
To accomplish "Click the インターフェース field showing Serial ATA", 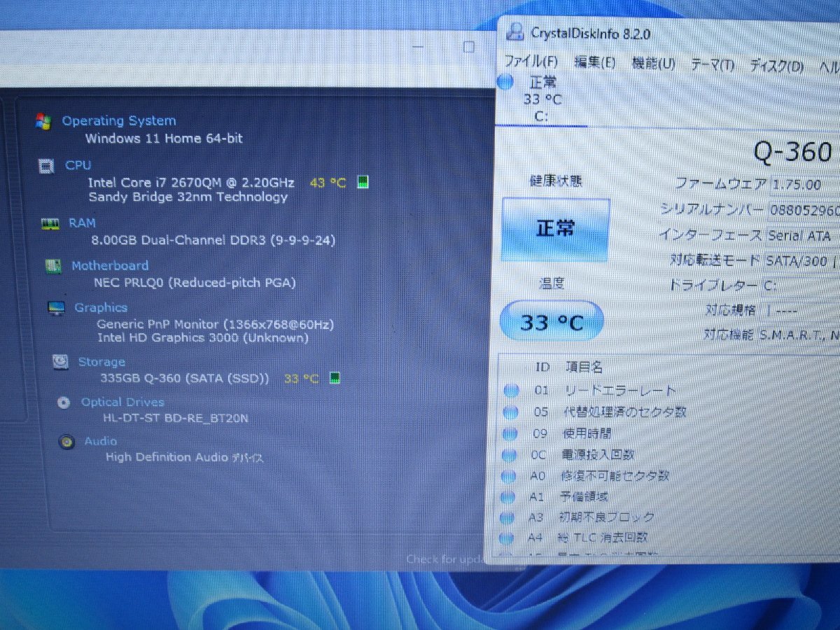I will [x=802, y=236].
